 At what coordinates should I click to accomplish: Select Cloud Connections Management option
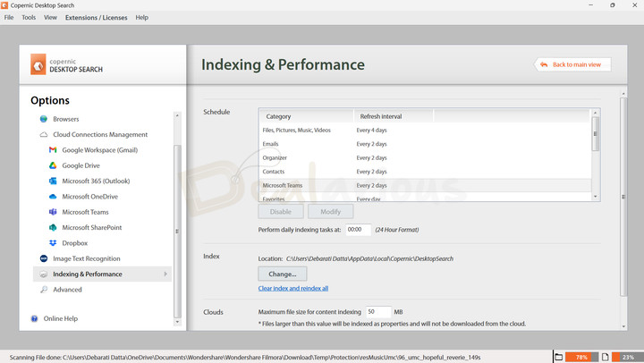(100, 135)
